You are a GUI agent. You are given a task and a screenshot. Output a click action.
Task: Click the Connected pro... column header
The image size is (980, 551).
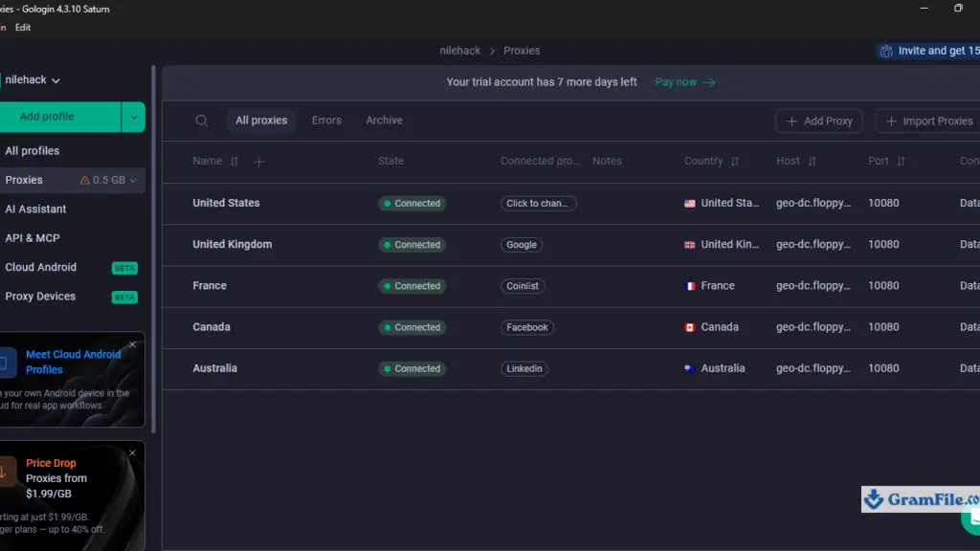(x=540, y=161)
